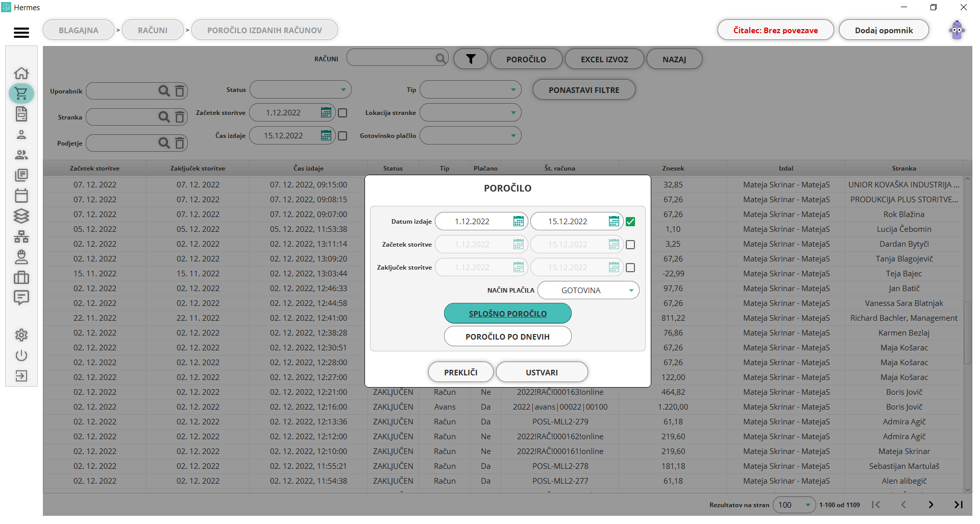
Task: Open calendar for Datum izdaje end date
Action: coord(614,221)
